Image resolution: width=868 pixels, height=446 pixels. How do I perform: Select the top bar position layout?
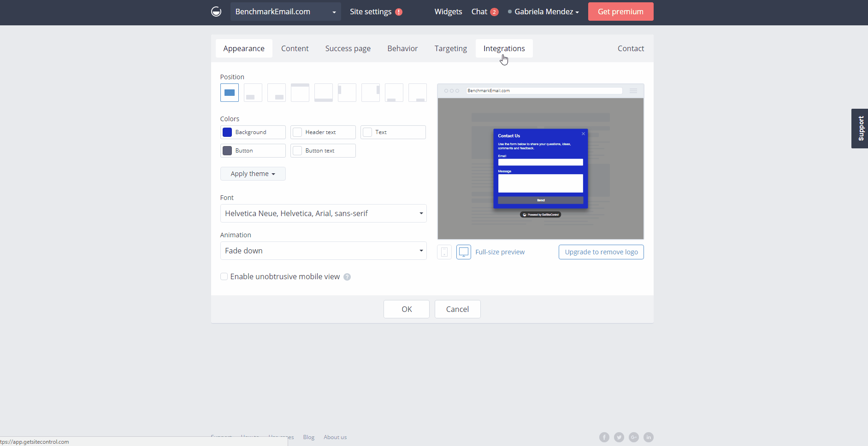300,92
